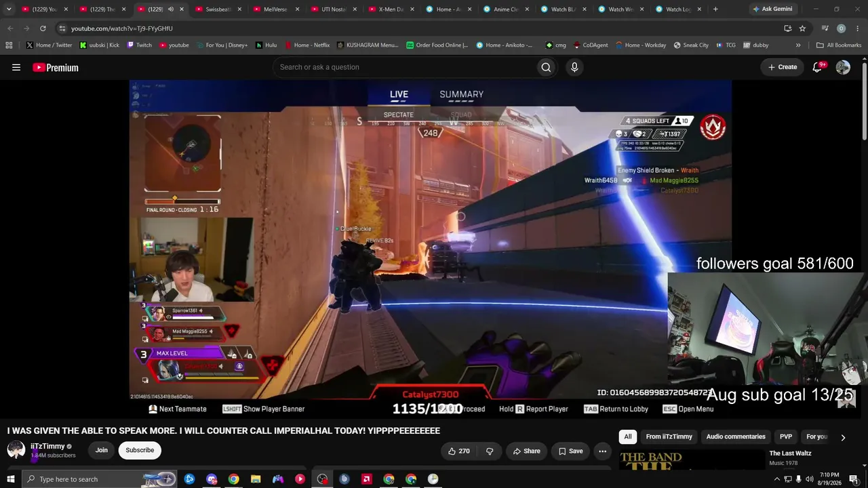Switch to the Swissbeatz tab

pyautogui.click(x=218, y=9)
